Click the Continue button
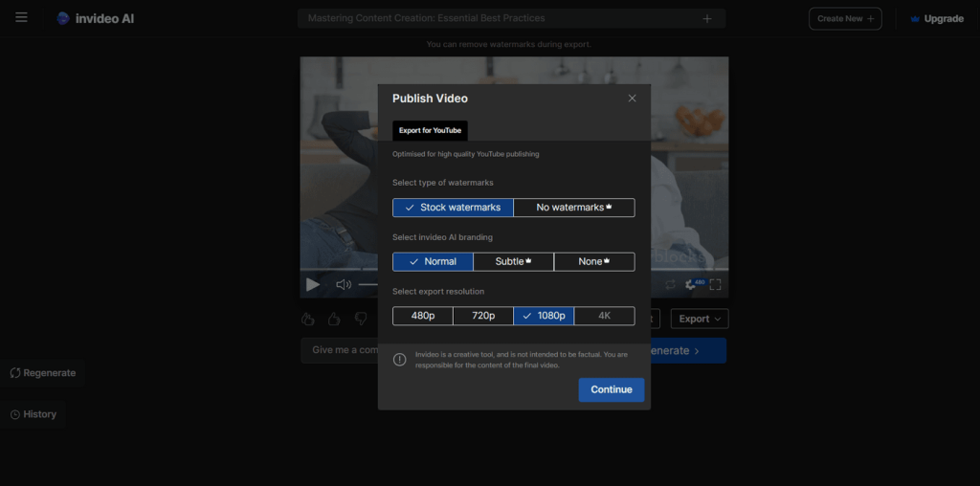This screenshot has height=486, width=980. point(612,389)
